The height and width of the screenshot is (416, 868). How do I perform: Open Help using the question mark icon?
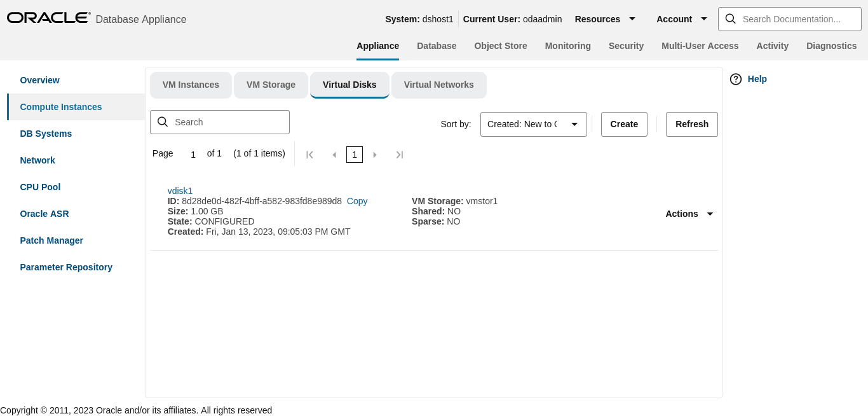click(736, 79)
